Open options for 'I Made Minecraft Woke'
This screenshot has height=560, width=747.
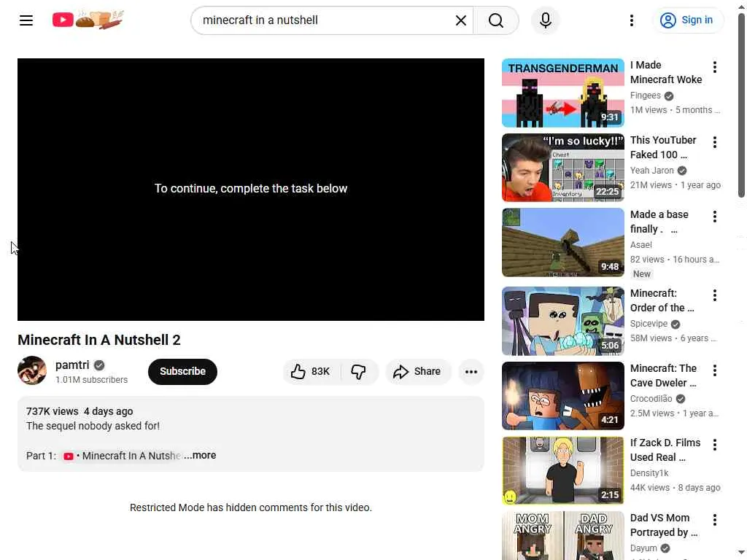[715, 67]
